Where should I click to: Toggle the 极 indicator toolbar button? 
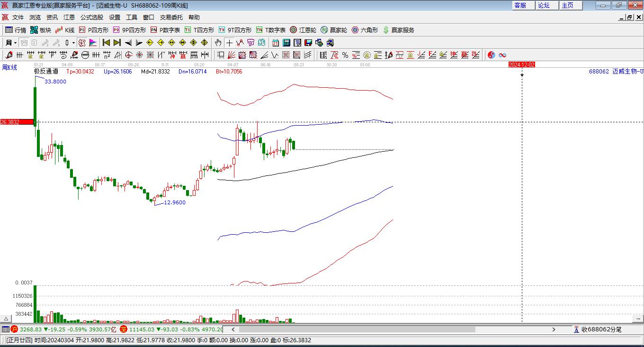click(82, 43)
